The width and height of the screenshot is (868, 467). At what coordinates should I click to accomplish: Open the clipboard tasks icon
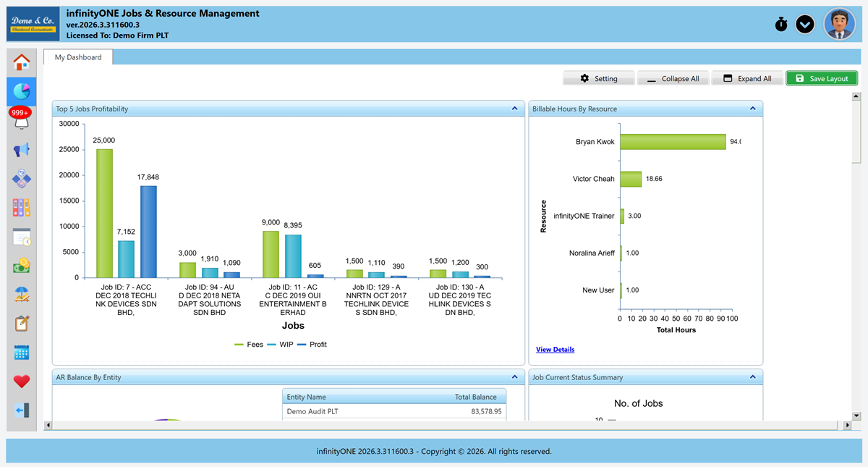(x=22, y=324)
